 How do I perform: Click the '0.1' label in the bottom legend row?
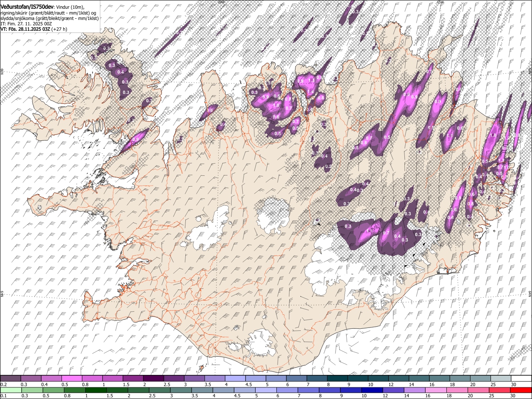(3, 396)
